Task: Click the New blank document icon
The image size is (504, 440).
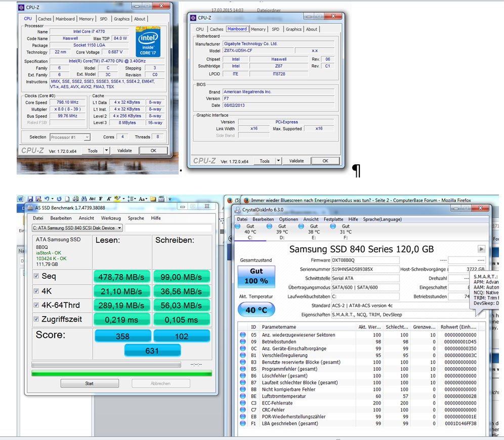Action: coord(67,199)
